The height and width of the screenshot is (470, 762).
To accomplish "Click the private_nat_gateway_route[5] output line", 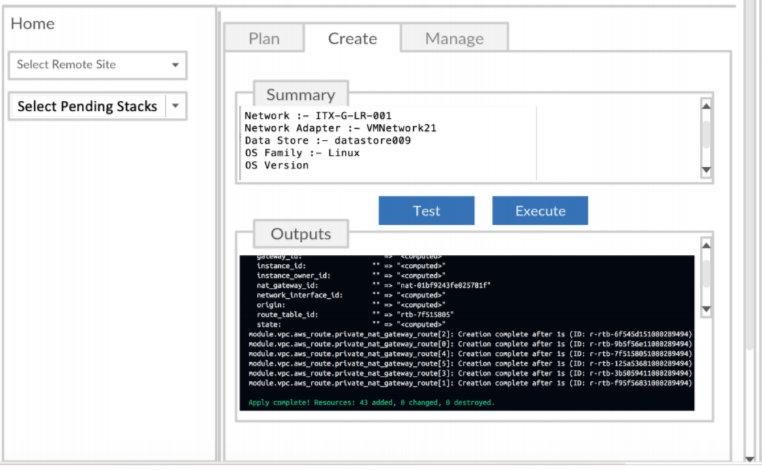I will 470,364.
